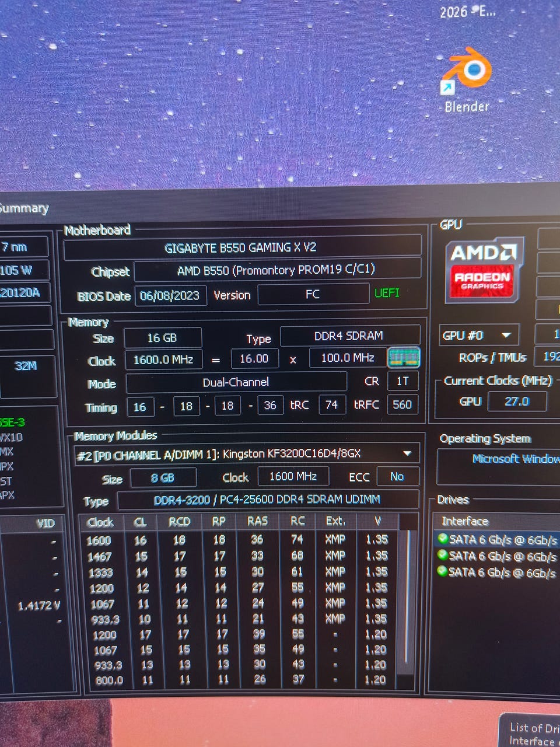This screenshot has height=747, width=560.
Task: Click the BIOS date 06/08/2023 field
Action: [170, 295]
